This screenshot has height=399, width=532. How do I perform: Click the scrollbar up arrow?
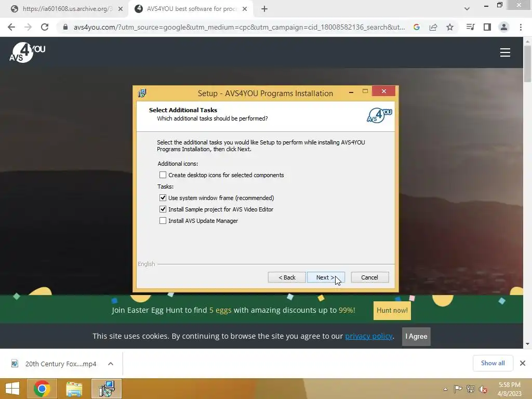(x=527, y=42)
